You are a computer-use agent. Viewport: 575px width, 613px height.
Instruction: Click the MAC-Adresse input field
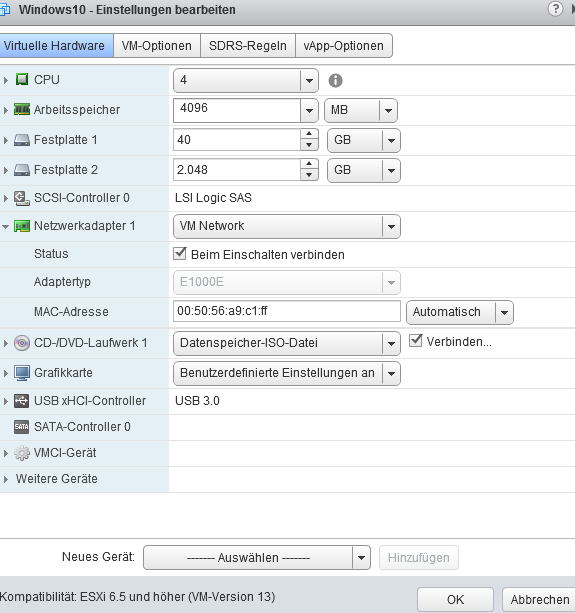[287, 311]
